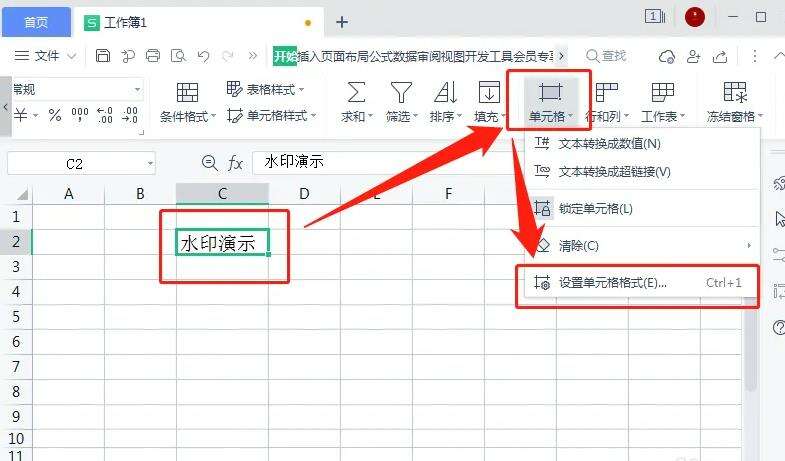Select column B header

(140, 194)
